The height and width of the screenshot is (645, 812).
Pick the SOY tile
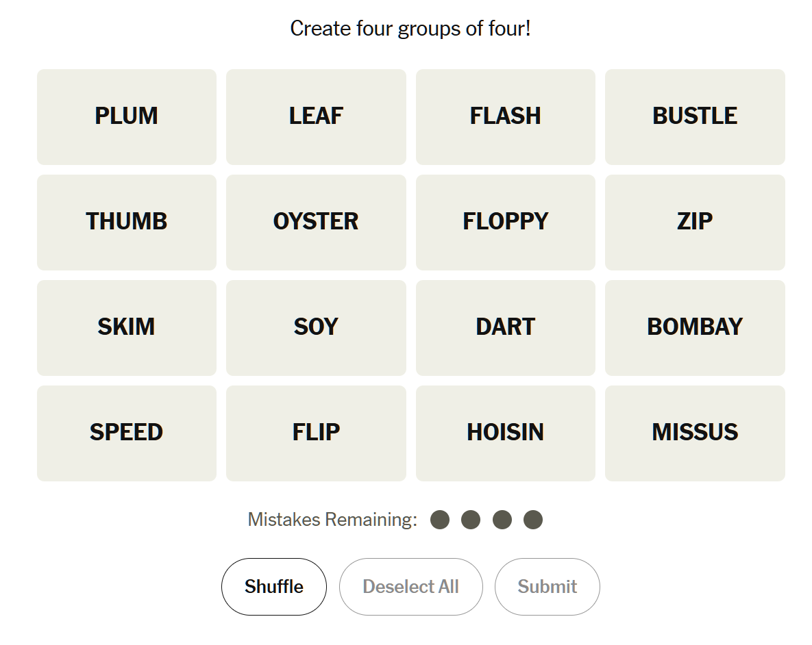(316, 327)
